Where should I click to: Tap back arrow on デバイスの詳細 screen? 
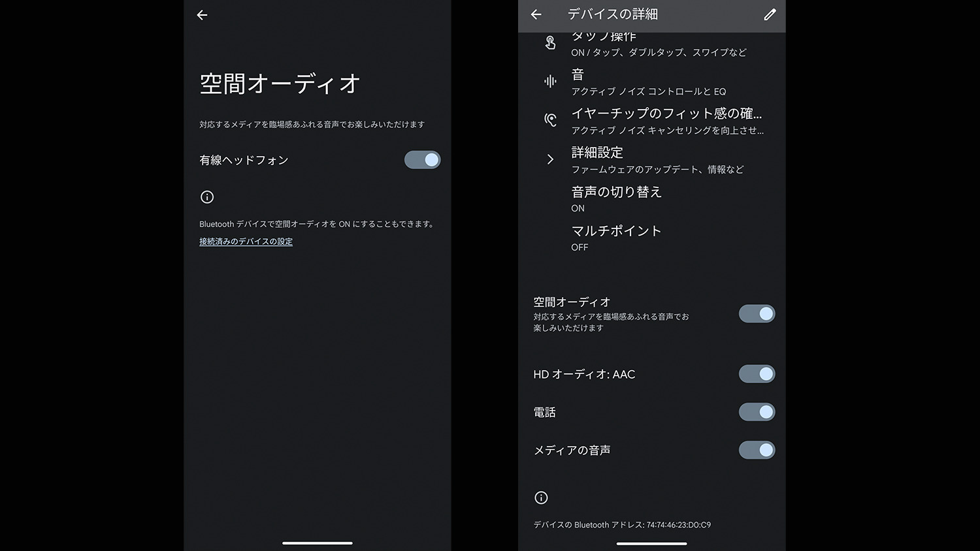pos(536,14)
